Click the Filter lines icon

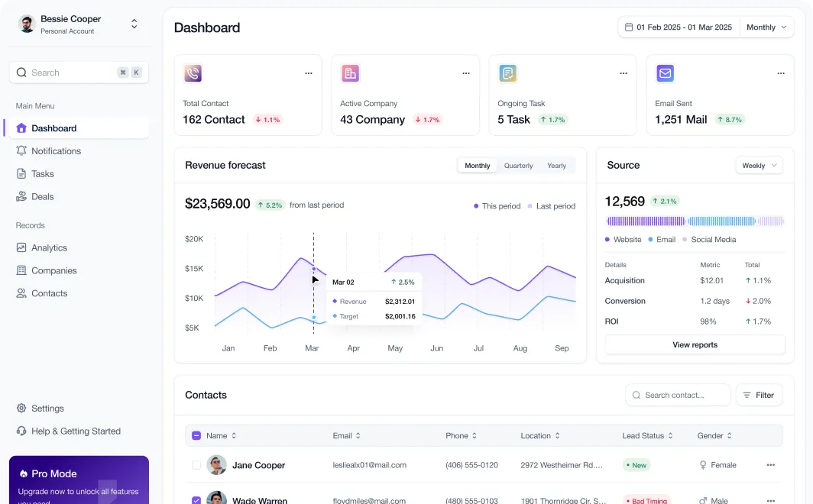pos(747,395)
